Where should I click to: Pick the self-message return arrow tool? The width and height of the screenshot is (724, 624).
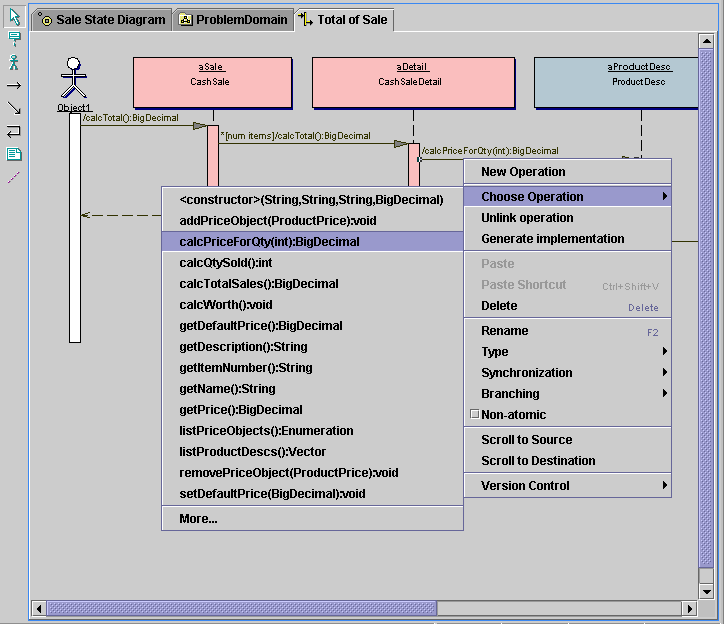14,131
